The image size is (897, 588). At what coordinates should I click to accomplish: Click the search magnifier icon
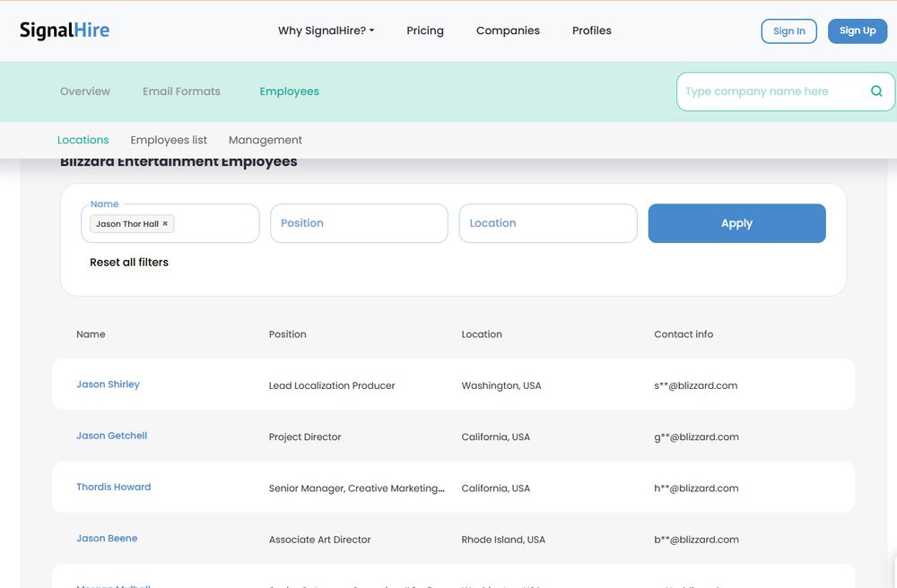point(876,91)
